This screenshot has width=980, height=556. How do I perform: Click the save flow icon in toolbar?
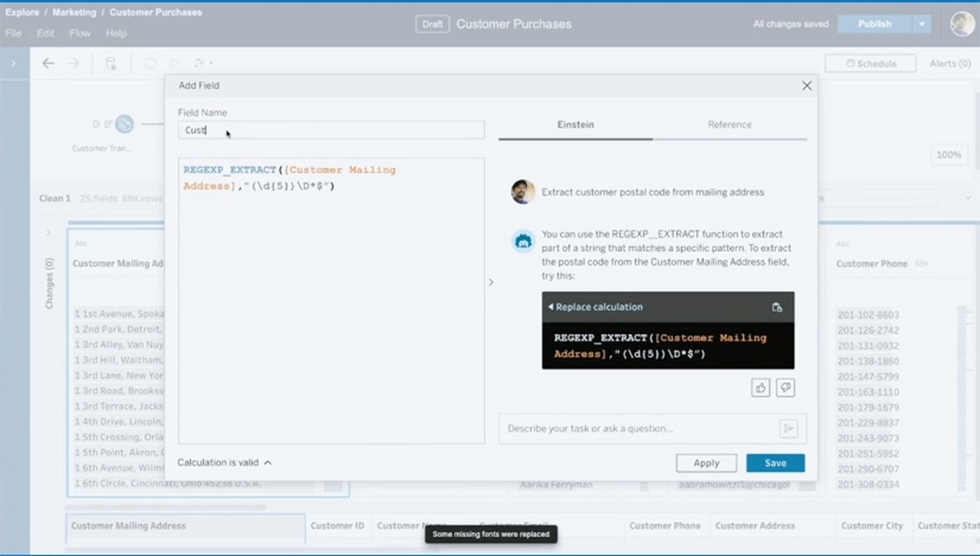pos(111,64)
